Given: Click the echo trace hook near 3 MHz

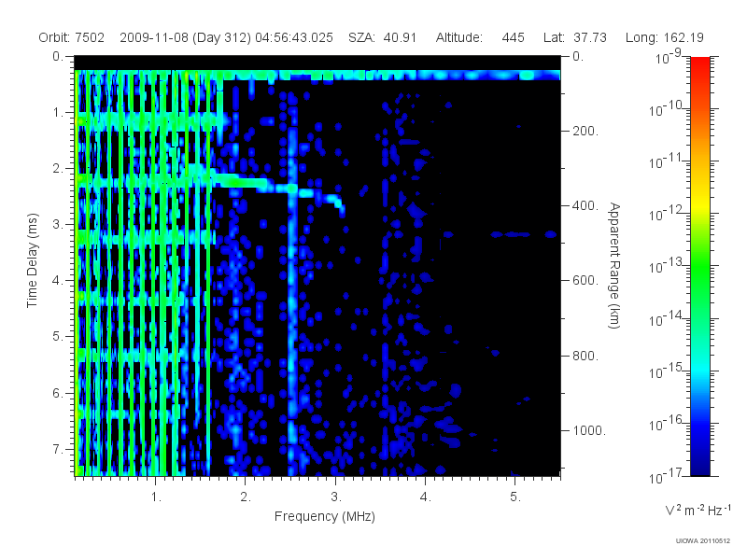Looking at the screenshot, I should pyautogui.click(x=336, y=202).
